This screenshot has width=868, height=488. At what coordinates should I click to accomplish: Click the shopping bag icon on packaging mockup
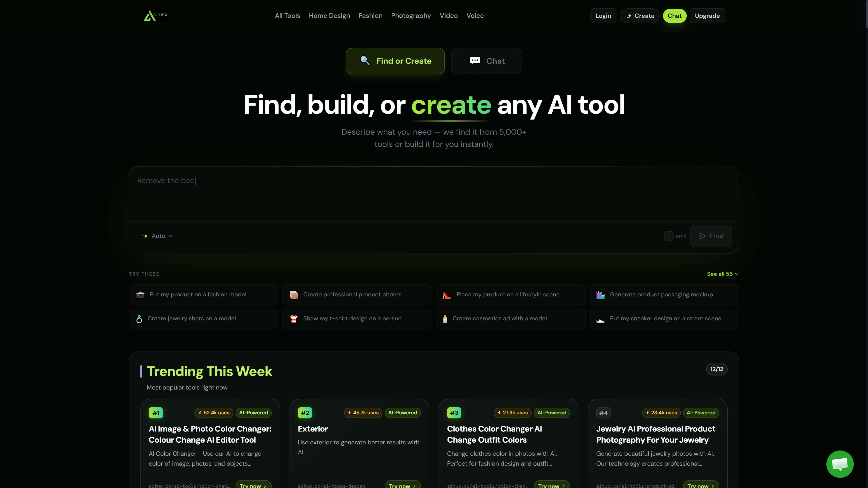(600, 295)
